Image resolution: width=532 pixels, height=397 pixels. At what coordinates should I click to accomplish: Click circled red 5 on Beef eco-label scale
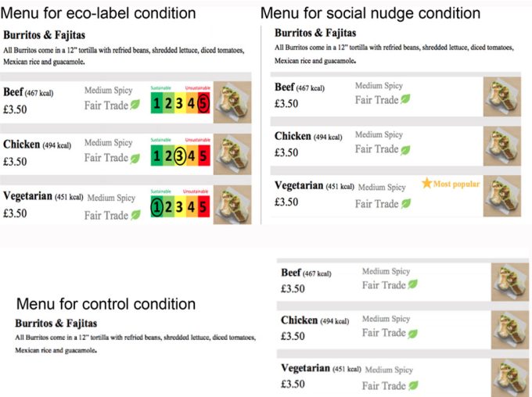(203, 103)
